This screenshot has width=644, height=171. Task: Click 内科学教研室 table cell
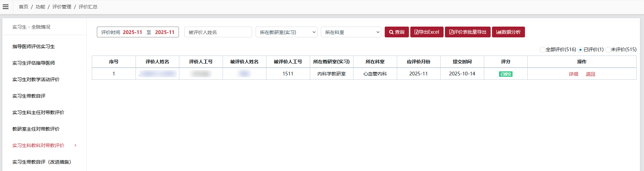click(332, 74)
